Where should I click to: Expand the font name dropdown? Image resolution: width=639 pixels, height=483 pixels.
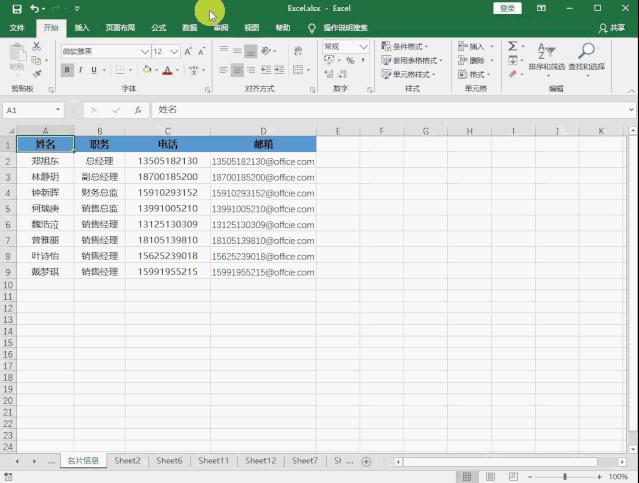pyautogui.click(x=145, y=50)
